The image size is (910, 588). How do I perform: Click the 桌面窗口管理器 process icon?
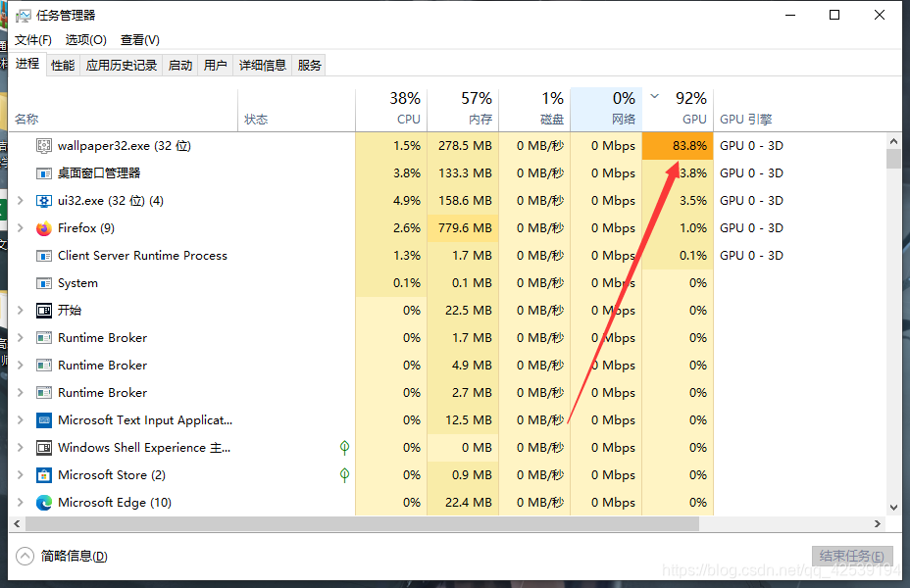coord(43,173)
